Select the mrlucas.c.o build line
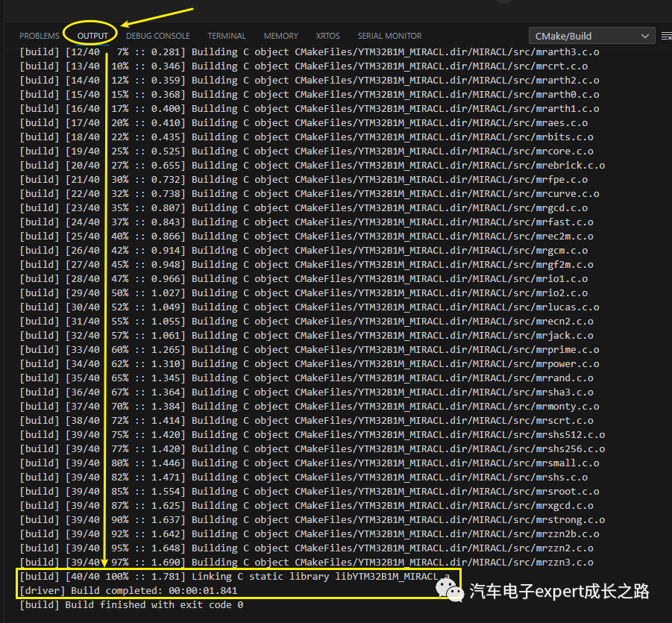This screenshot has width=672, height=623. coord(310,307)
